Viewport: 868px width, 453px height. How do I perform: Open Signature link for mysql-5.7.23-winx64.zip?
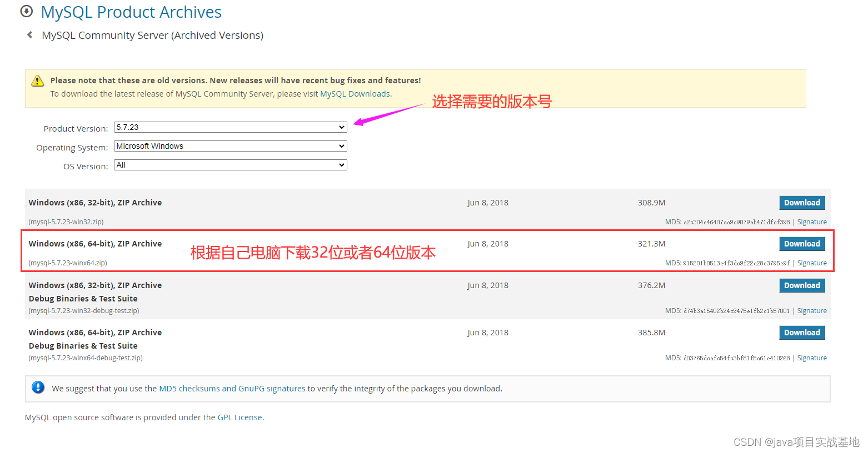click(812, 263)
